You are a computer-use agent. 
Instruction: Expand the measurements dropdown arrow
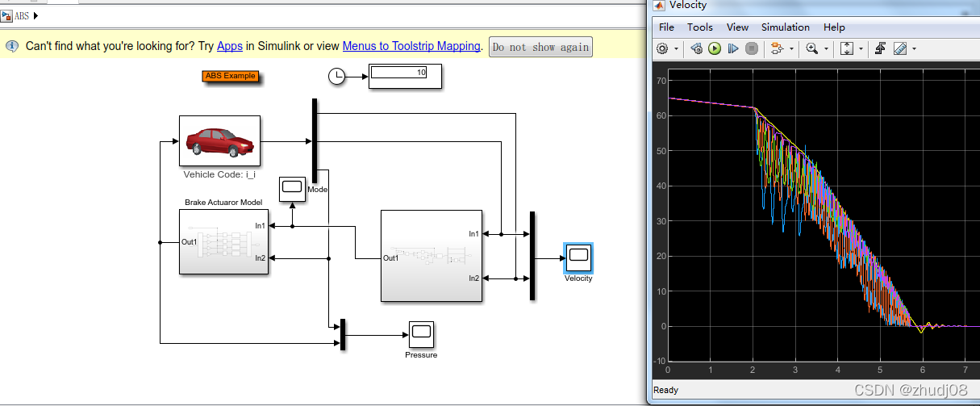[x=915, y=49]
